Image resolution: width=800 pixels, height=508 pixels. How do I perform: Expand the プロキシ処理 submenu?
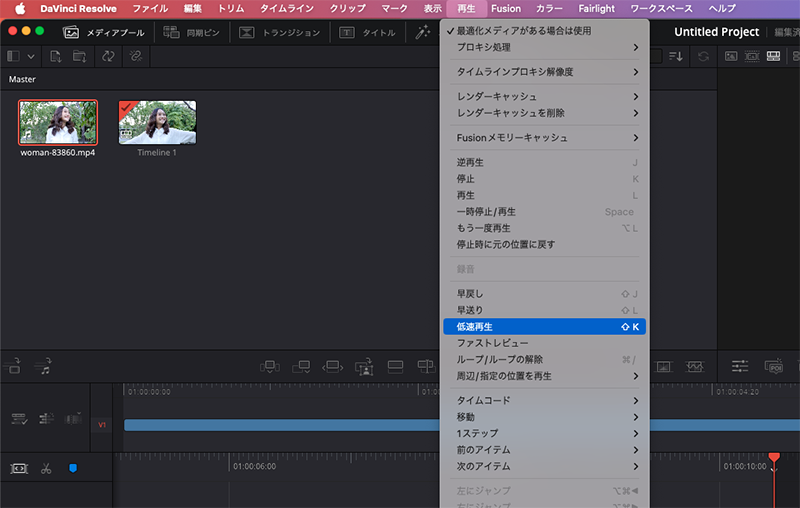tap(544, 47)
